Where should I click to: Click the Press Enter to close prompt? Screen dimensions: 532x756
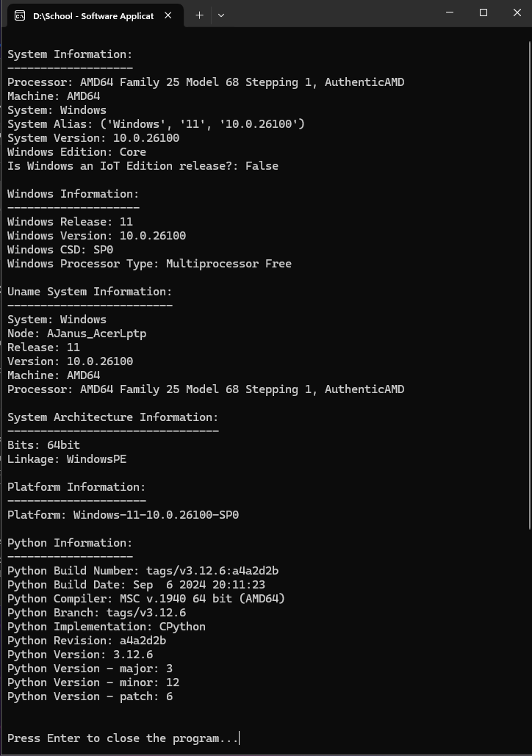123,738
